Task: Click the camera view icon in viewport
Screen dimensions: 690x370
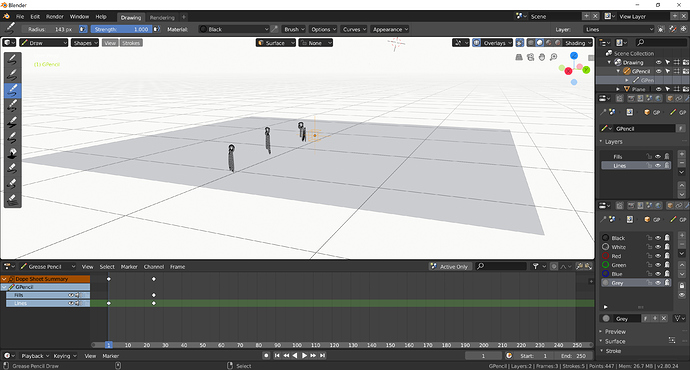Action: (x=531, y=57)
